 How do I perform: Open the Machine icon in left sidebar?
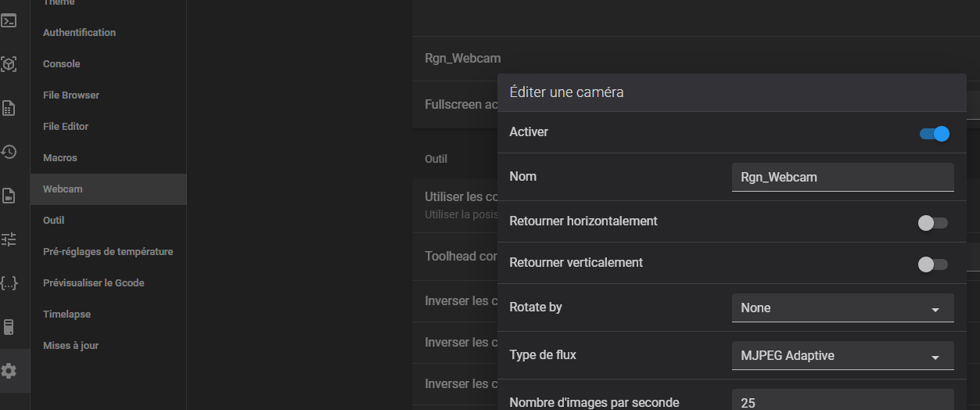(x=9, y=327)
